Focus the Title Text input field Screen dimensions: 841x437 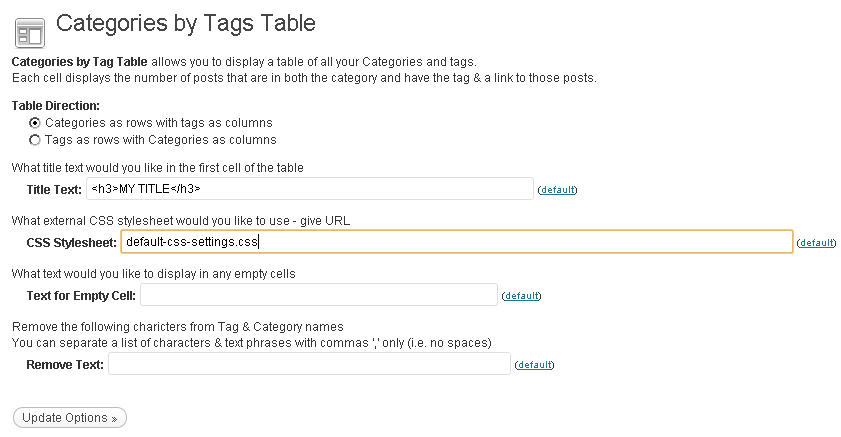(309, 189)
